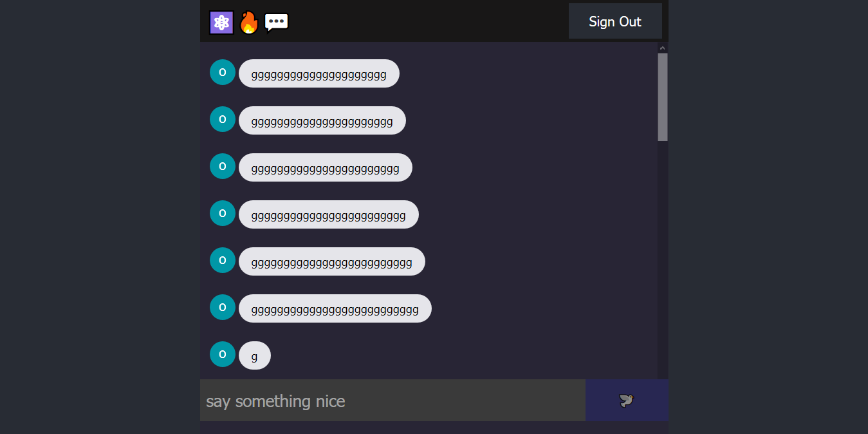868x434 pixels.
Task: Select the 'say something nice' input field
Action: click(392, 400)
